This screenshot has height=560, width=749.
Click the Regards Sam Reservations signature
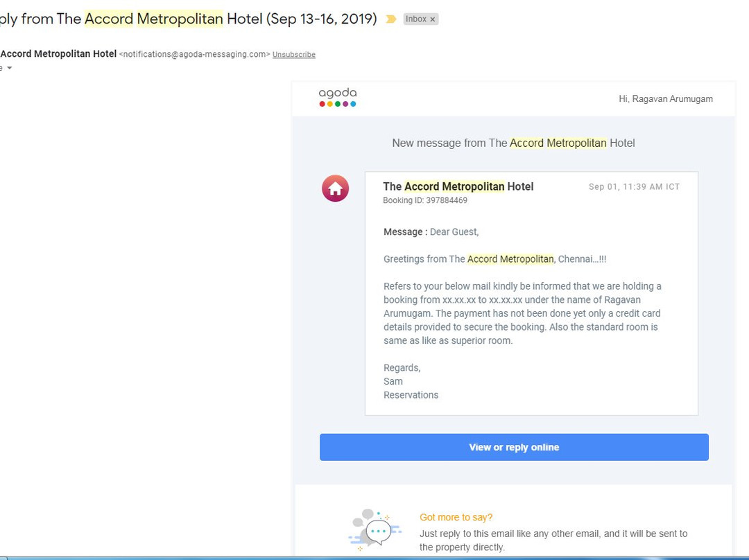411,381
